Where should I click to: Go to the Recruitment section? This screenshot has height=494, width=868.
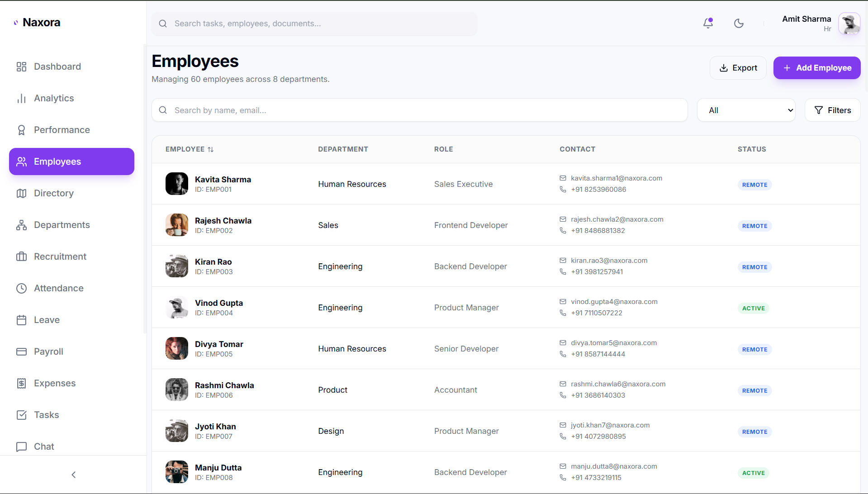pos(60,256)
